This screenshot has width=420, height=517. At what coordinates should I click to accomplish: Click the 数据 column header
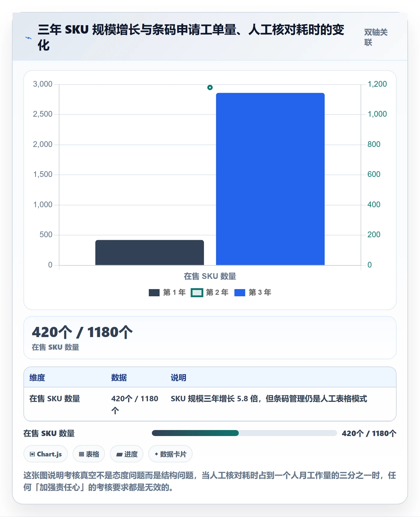[x=119, y=378]
